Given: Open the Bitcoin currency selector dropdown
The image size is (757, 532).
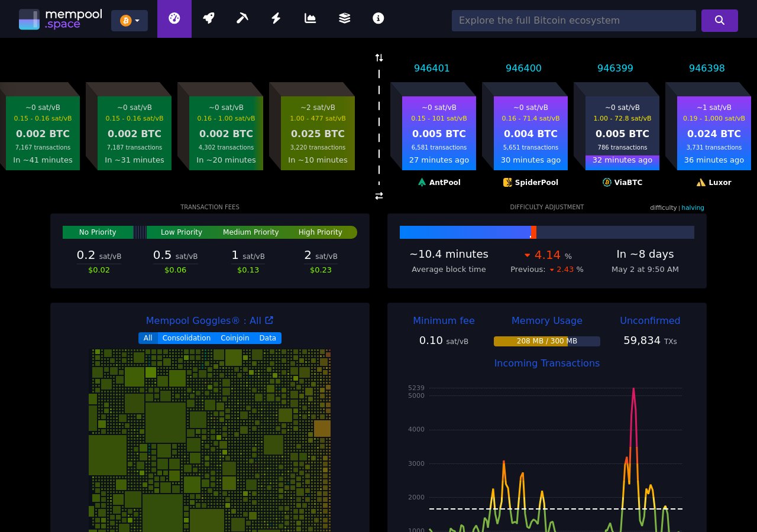Looking at the screenshot, I should pyautogui.click(x=129, y=20).
